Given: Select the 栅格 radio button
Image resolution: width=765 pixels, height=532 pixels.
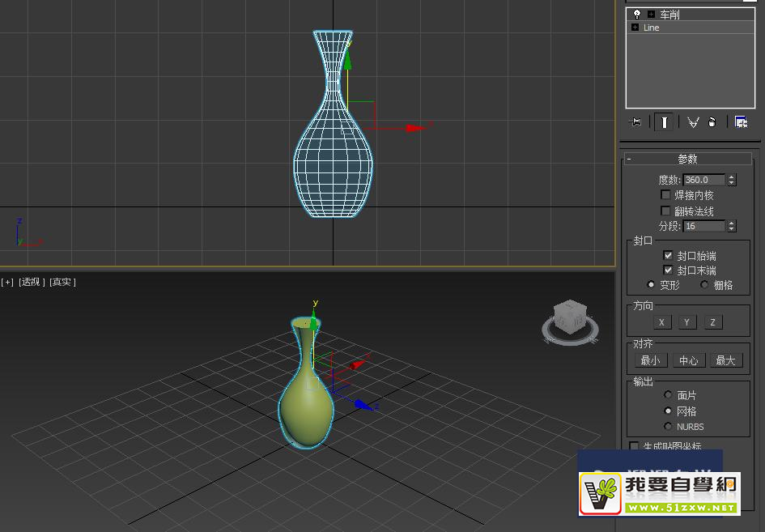Looking at the screenshot, I should pyautogui.click(x=704, y=283).
